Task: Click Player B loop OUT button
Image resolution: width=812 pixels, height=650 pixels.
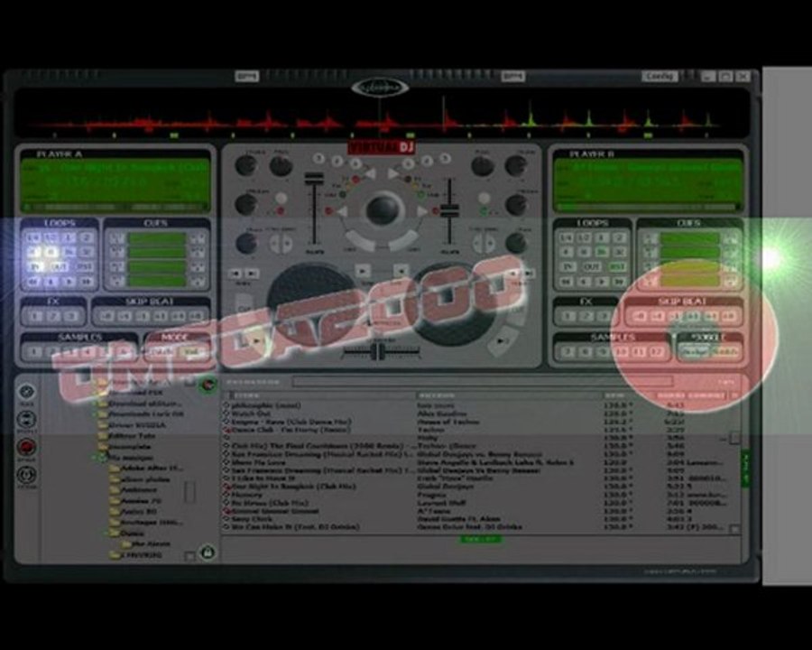Action: pos(593,267)
